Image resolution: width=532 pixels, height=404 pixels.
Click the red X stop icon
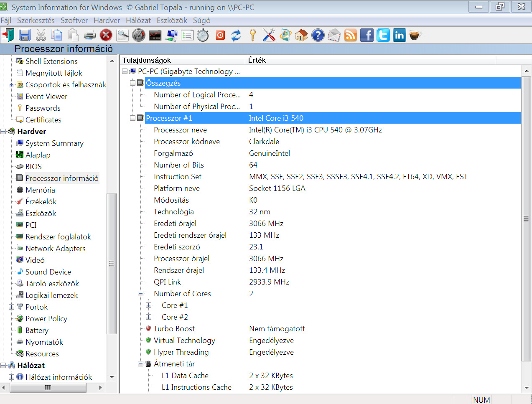(106, 36)
